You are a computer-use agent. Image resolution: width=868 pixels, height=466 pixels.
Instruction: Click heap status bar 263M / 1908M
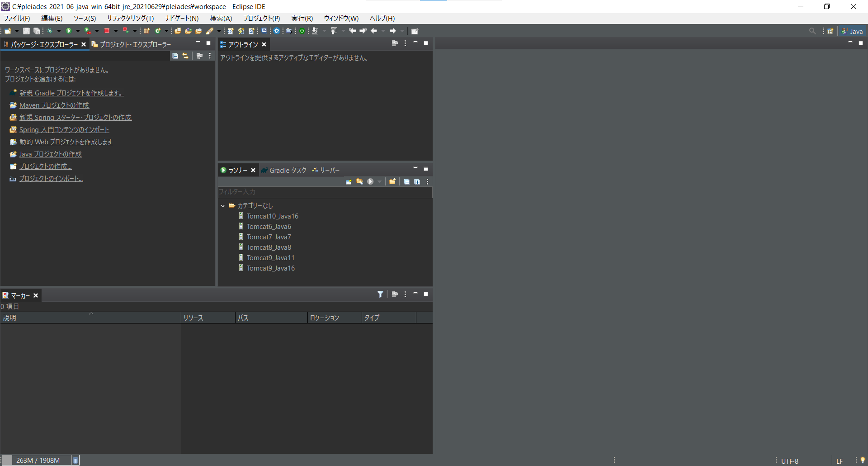pyautogui.click(x=38, y=460)
